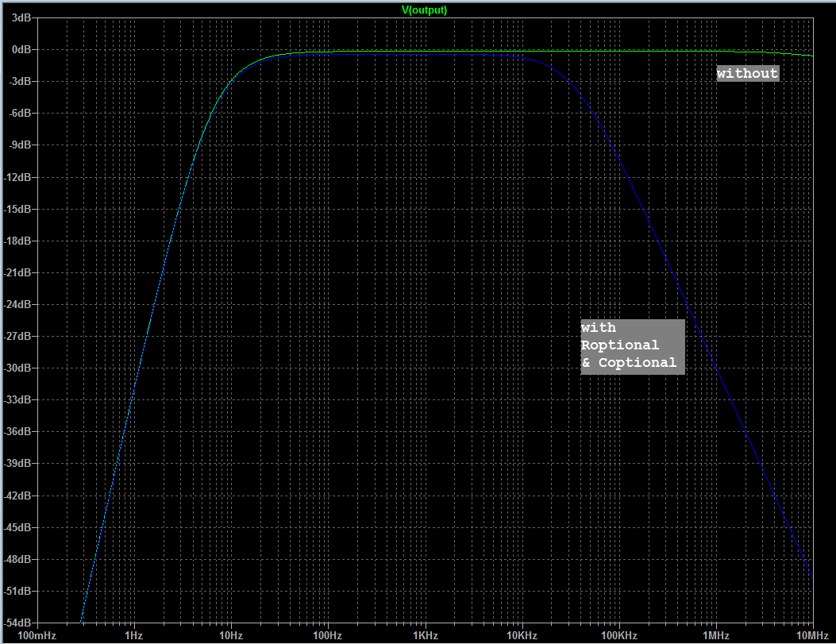The image size is (836, 644).
Task: Click the -45dB y-axis label
Action: pos(17,528)
